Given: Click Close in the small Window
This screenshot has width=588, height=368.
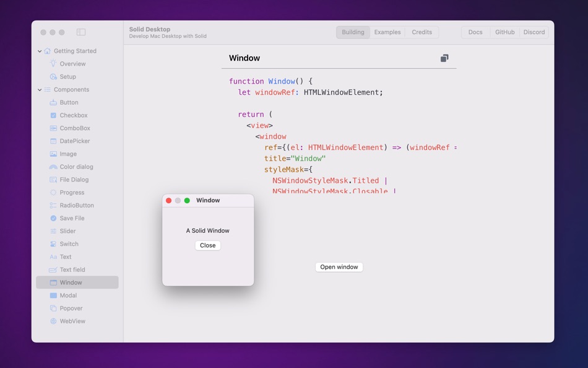Looking at the screenshot, I should click(208, 245).
